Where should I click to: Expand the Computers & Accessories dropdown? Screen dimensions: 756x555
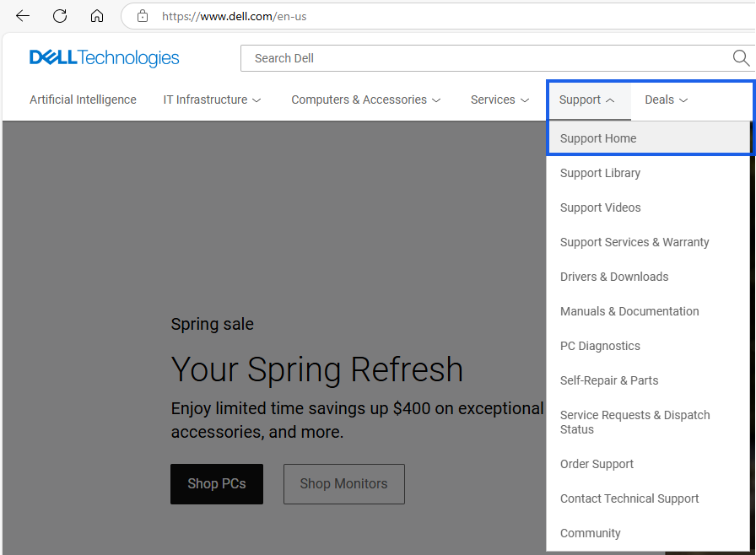(365, 100)
